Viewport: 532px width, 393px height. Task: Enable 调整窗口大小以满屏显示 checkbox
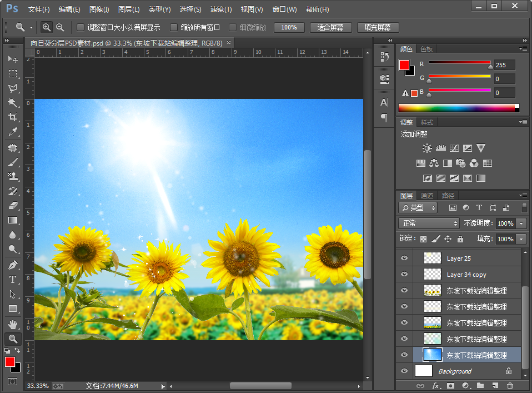pyautogui.click(x=81, y=27)
